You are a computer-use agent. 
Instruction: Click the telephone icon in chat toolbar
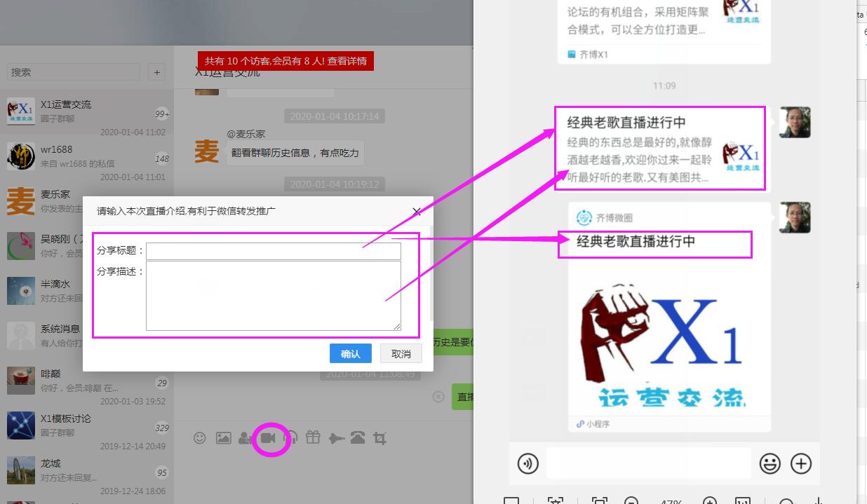[x=358, y=438]
